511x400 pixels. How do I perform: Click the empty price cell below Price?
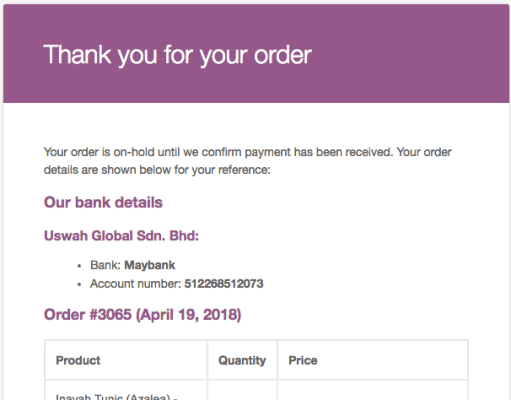pos(373,390)
